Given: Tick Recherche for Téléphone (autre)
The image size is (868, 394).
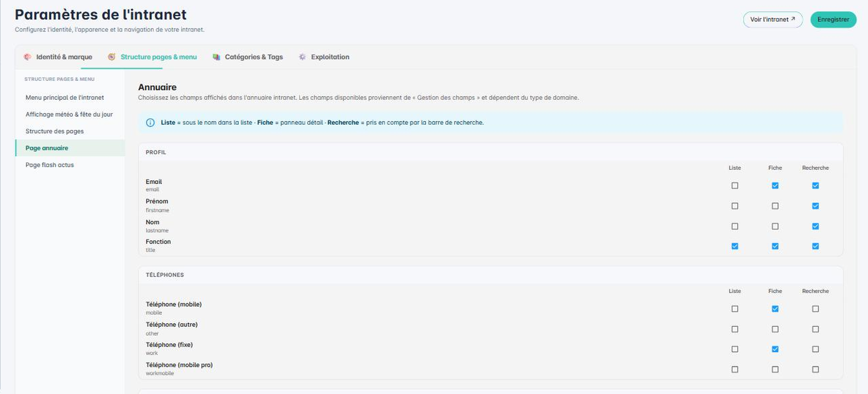Looking at the screenshot, I should click(x=816, y=329).
